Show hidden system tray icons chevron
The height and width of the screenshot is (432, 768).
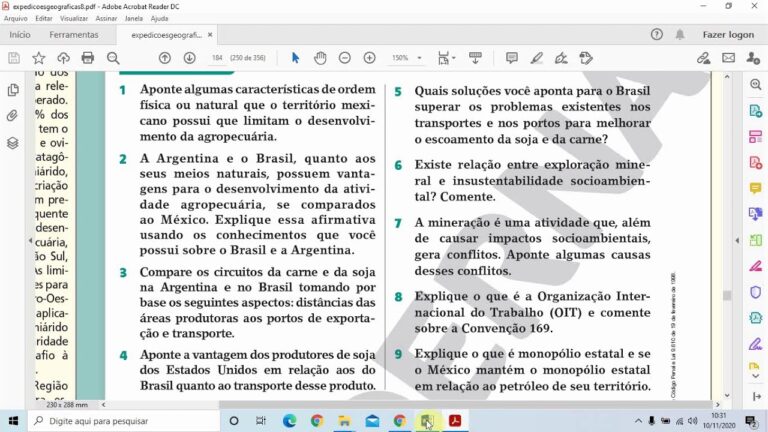pyautogui.click(x=638, y=421)
